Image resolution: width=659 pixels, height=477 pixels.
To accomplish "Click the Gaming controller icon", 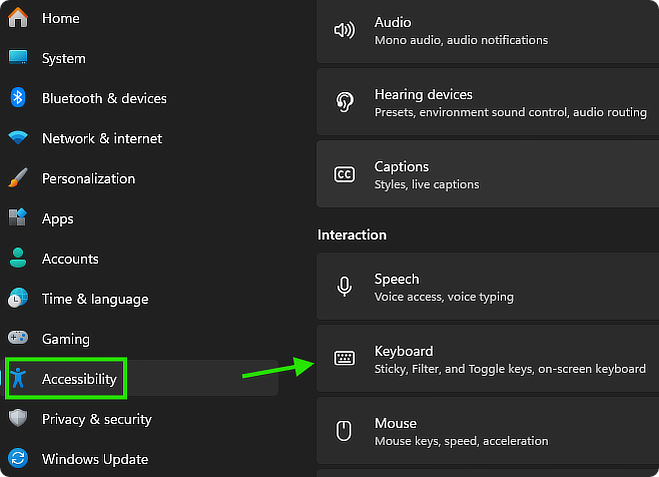I will click(18, 337).
